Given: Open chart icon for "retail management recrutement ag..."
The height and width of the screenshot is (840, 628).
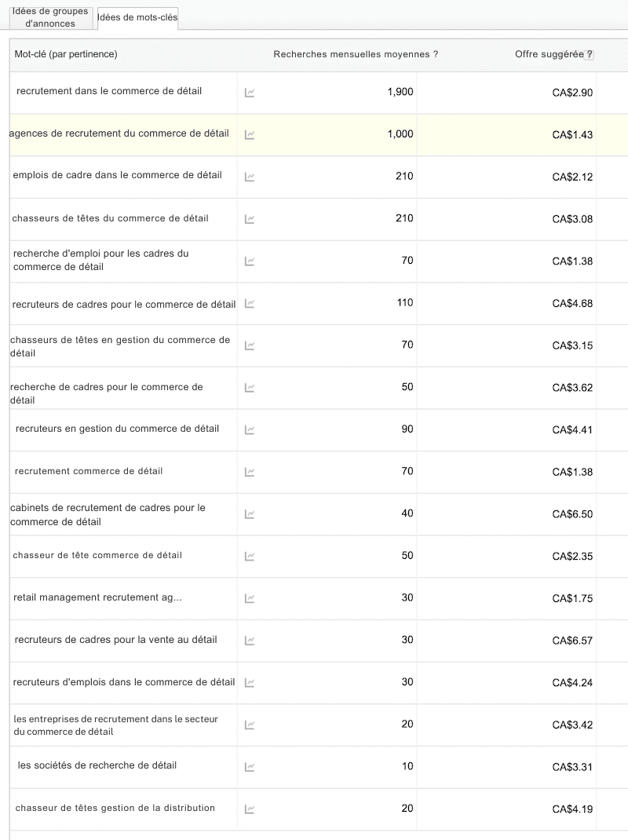Looking at the screenshot, I should 250,598.
